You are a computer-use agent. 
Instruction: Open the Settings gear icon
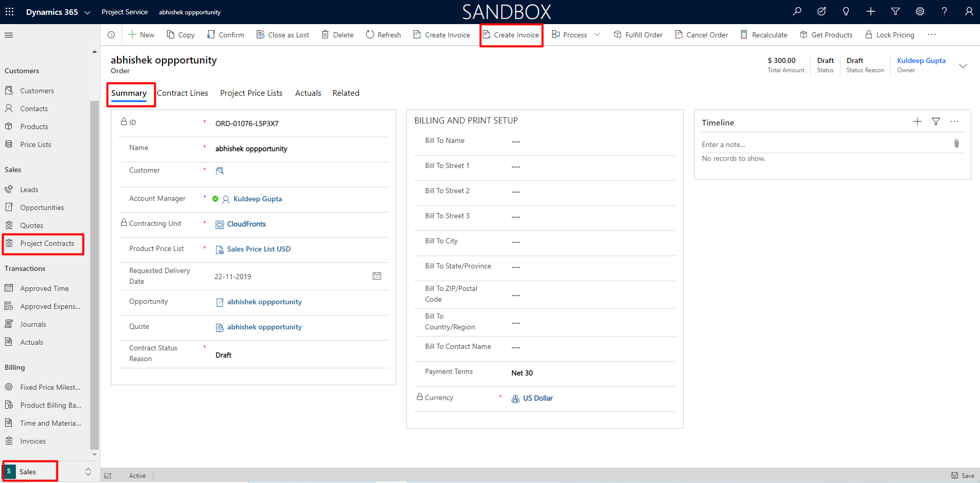[x=920, y=11]
